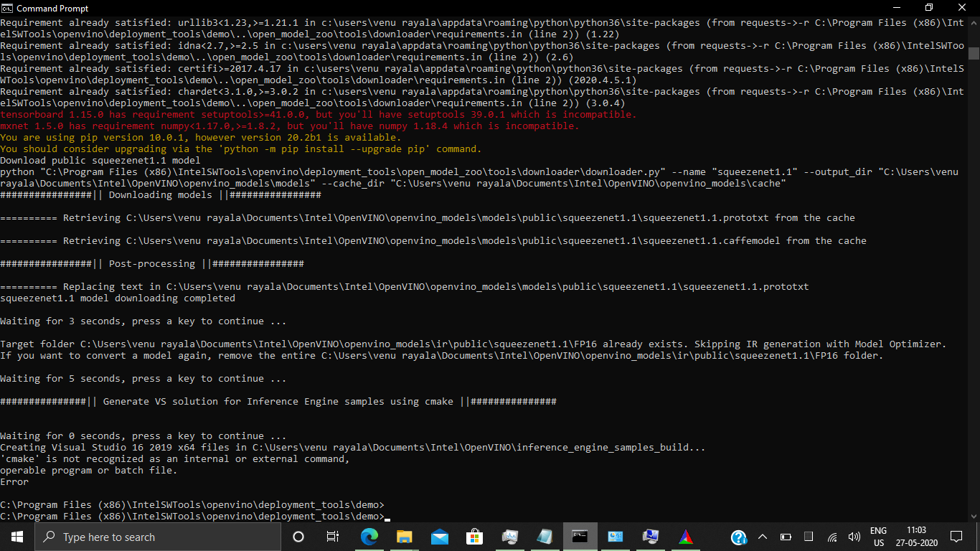Click the Type here to search box

(x=158, y=537)
